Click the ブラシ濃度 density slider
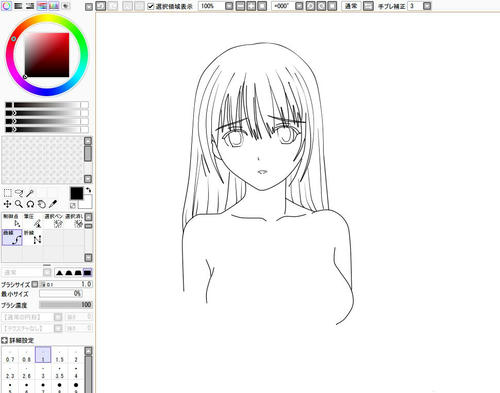This screenshot has height=393, width=500. tap(66, 305)
